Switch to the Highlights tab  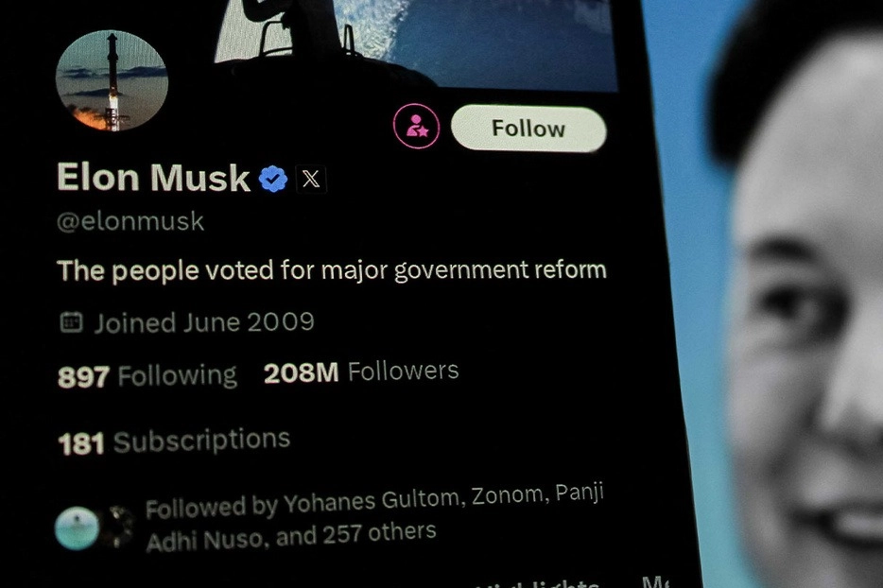[541, 583]
